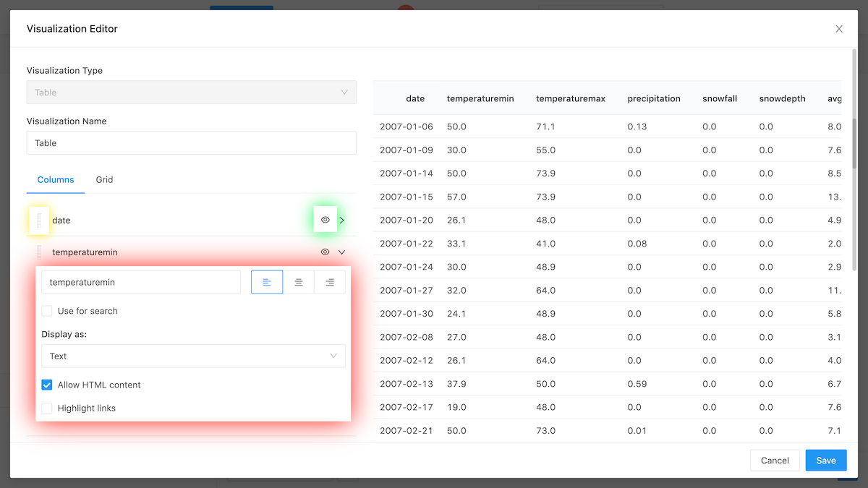This screenshot has width=868, height=488.
Task: Switch to the Grid tab
Action: coord(104,179)
